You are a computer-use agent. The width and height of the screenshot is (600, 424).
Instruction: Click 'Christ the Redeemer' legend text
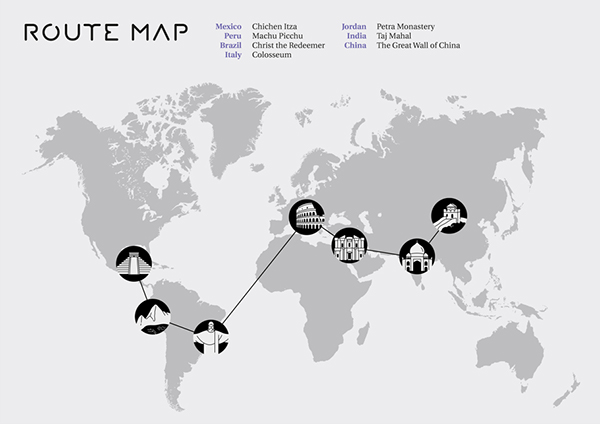click(289, 45)
